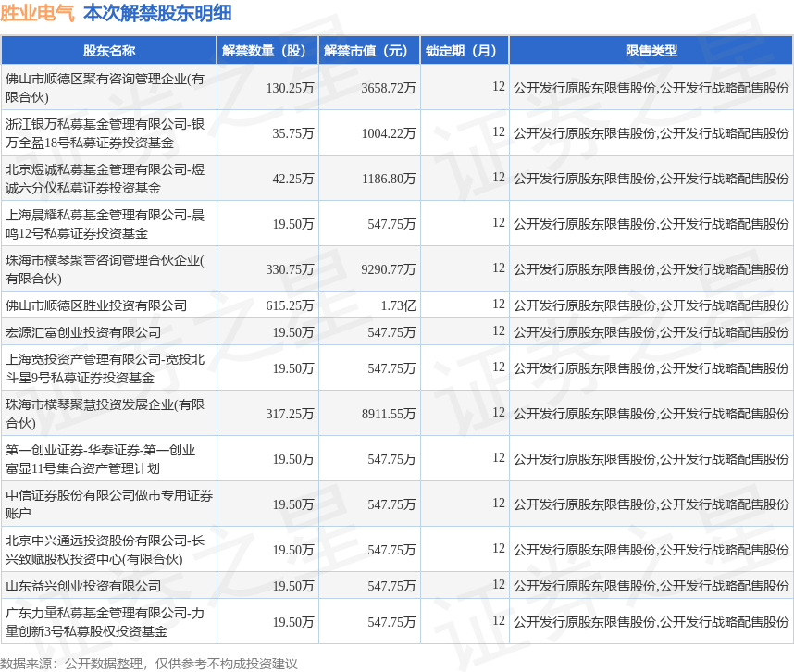
Task: Click the 锁定期（月） column header
Action: (x=465, y=51)
